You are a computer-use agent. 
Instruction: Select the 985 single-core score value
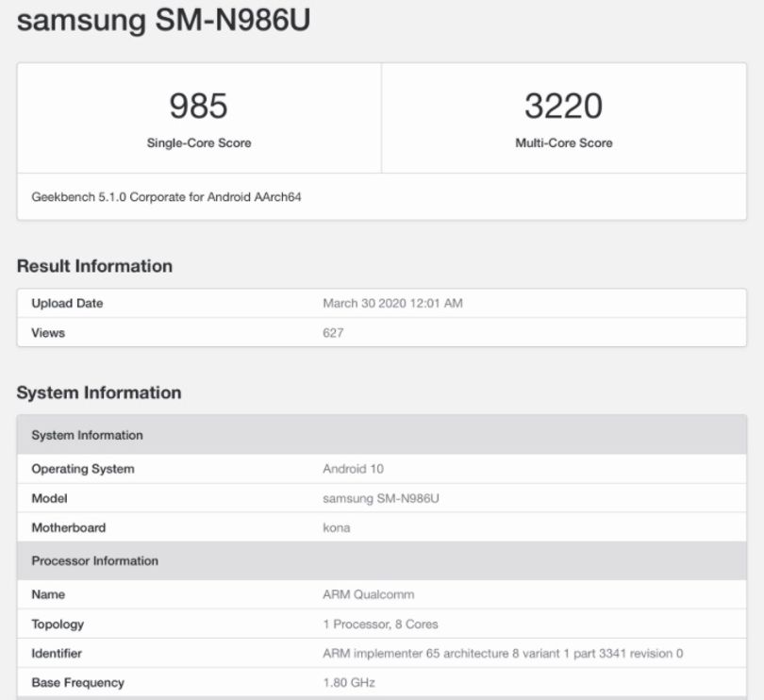[198, 106]
